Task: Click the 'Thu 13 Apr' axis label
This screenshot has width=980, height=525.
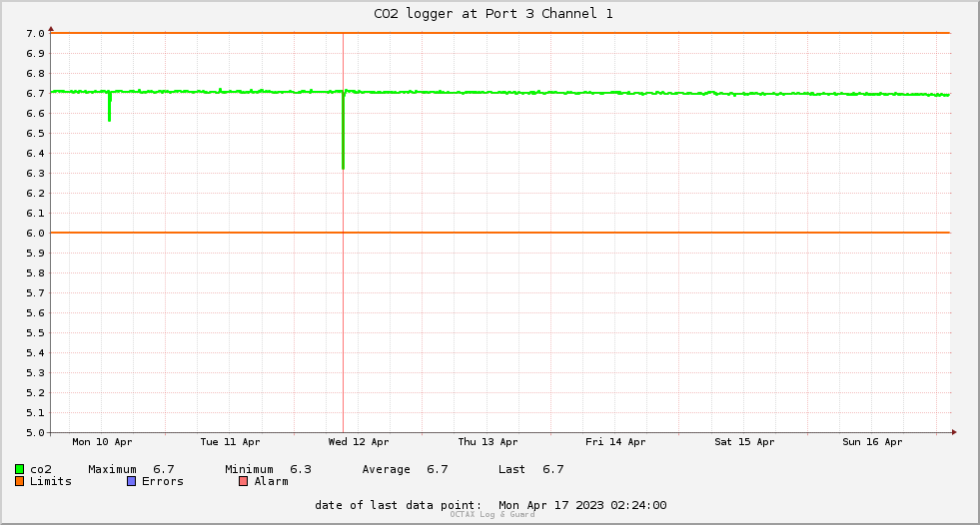Action: tap(488, 442)
